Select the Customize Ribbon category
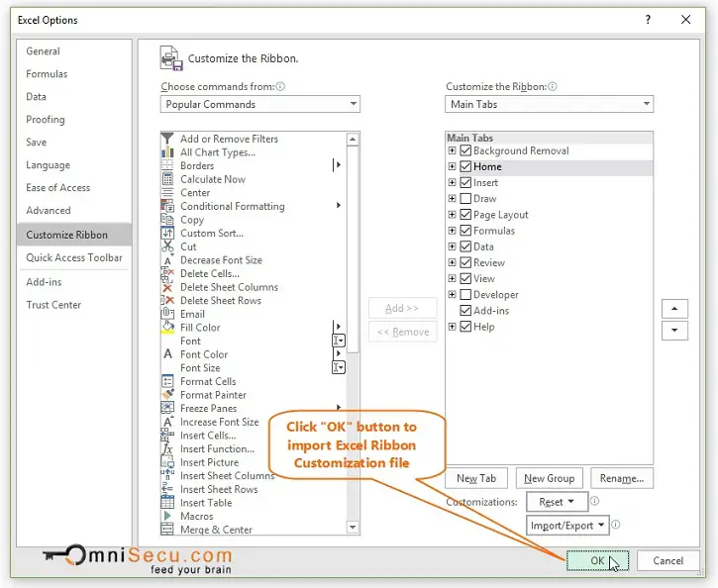The width and height of the screenshot is (718, 588). 74,235
